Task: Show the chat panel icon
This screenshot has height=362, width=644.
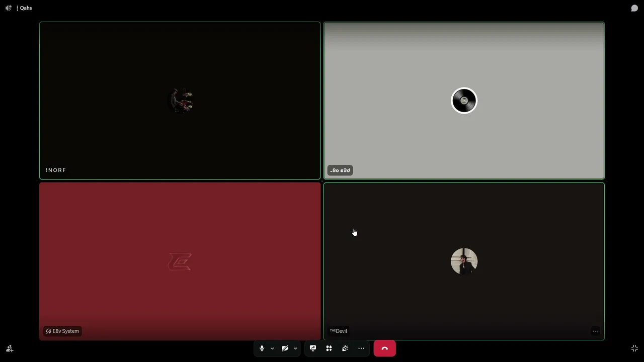Action: pyautogui.click(x=634, y=8)
